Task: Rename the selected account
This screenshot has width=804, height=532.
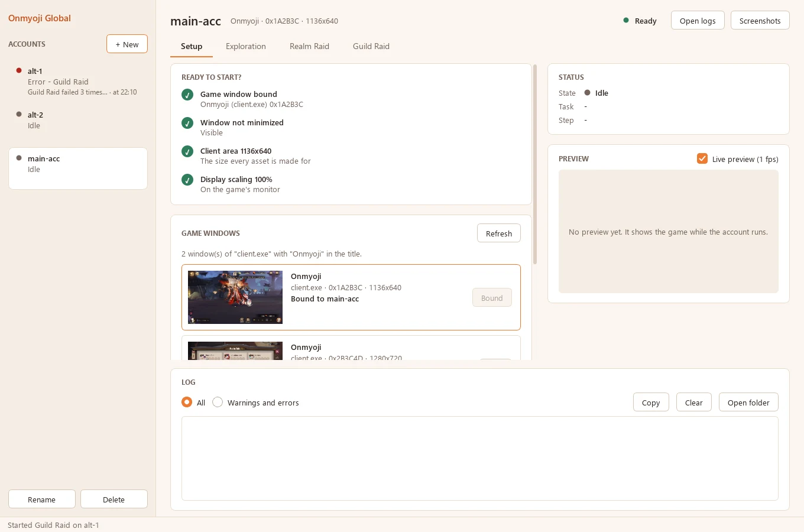Action: pyautogui.click(x=42, y=499)
